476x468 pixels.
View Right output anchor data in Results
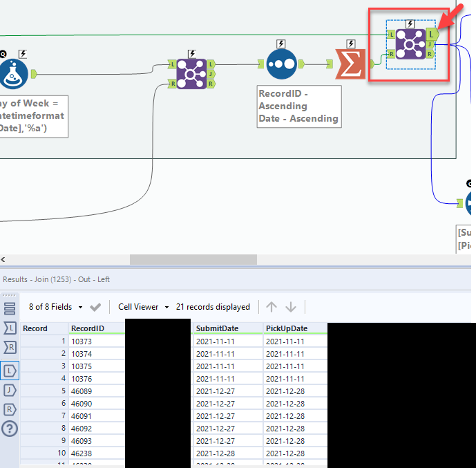[x=10, y=410]
